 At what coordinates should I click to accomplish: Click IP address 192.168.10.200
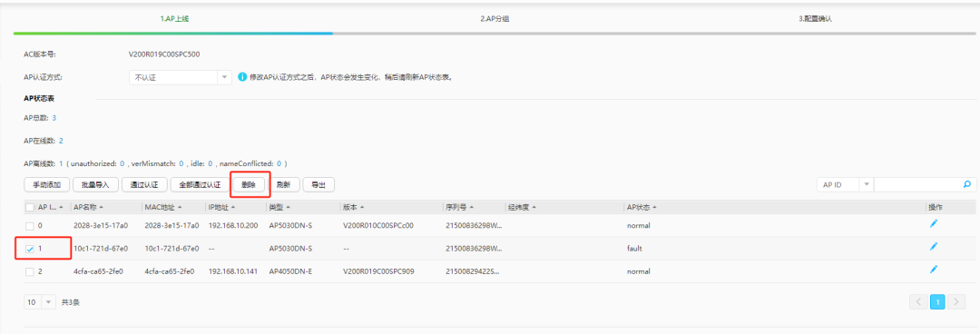point(232,225)
